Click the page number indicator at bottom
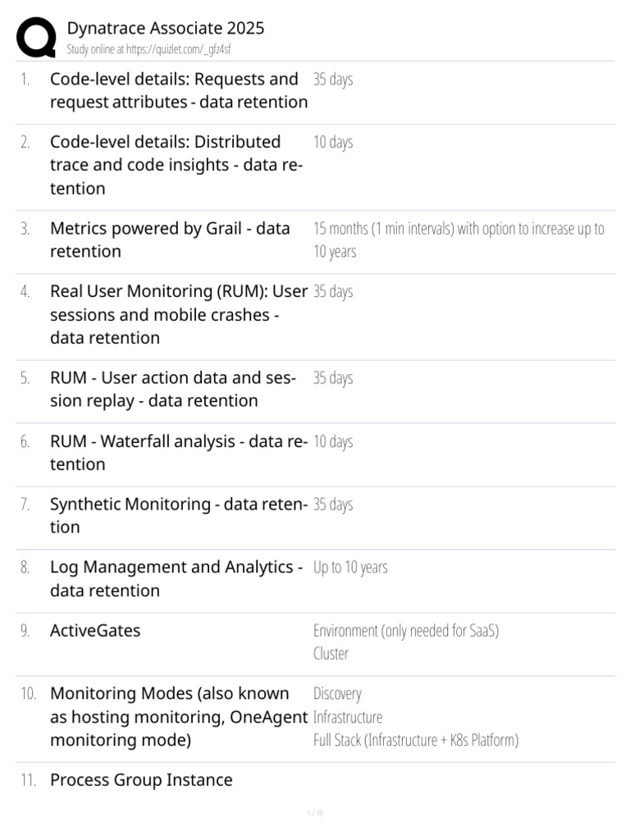Viewport: 630px width, 840px height. (315, 814)
